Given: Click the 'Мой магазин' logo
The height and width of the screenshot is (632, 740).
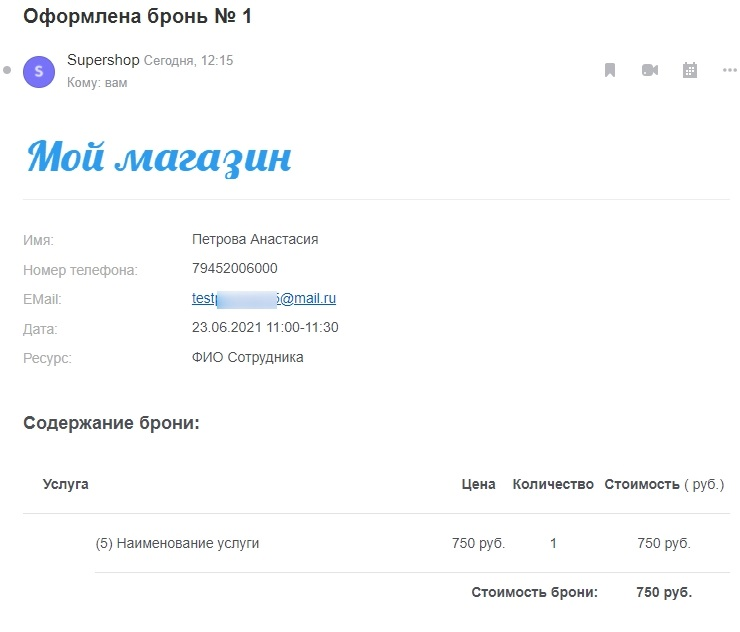Looking at the screenshot, I should coord(159,157).
